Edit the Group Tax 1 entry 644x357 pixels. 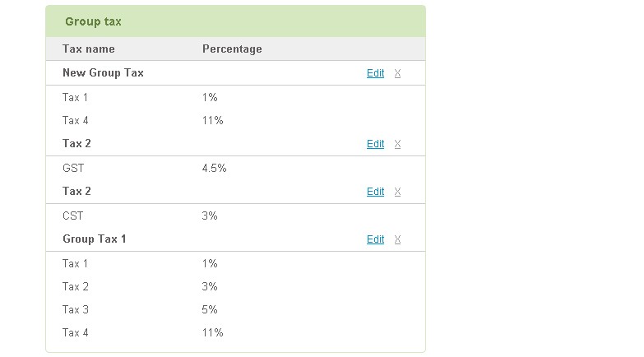(375, 239)
